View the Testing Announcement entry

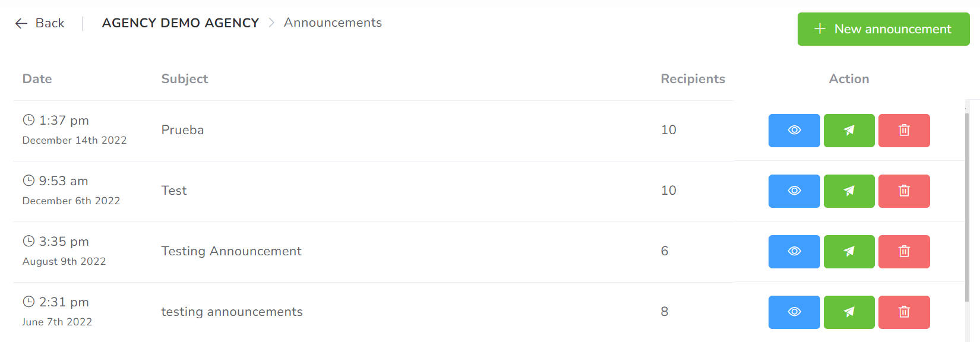[x=794, y=252]
